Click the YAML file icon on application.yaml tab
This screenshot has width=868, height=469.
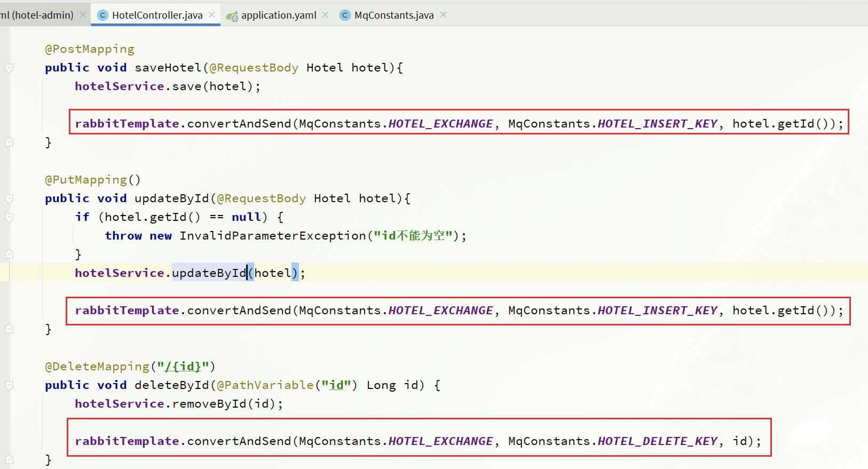[232, 16]
